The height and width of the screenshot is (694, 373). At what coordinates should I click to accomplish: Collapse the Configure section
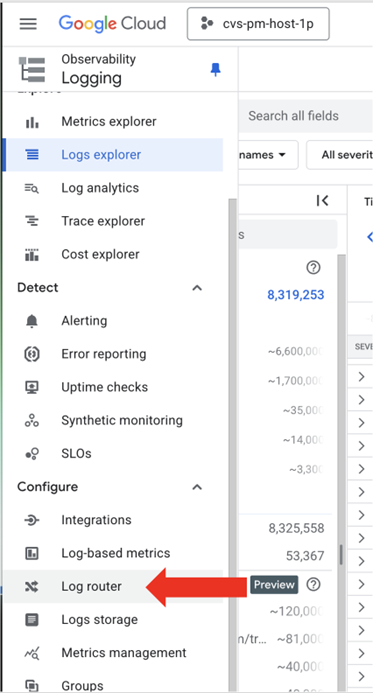click(x=197, y=487)
